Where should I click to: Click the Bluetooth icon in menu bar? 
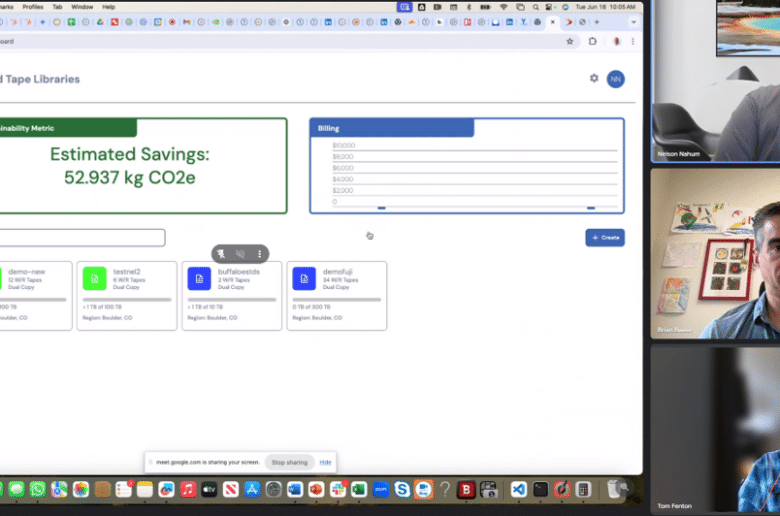tap(469, 7)
